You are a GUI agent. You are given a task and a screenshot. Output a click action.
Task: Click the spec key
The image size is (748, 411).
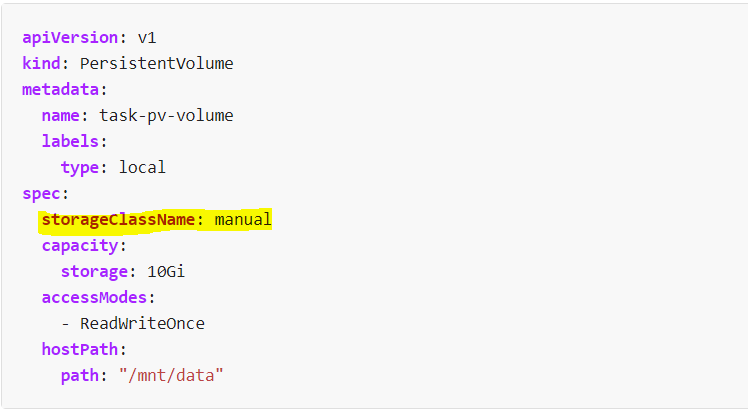pyautogui.click(x=41, y=193)
